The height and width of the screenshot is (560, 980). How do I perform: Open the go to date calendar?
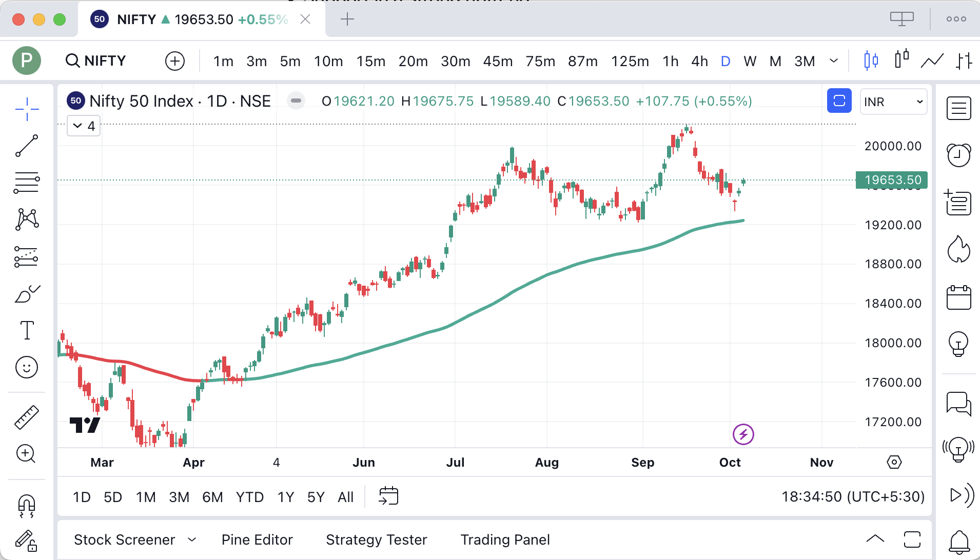388,496
